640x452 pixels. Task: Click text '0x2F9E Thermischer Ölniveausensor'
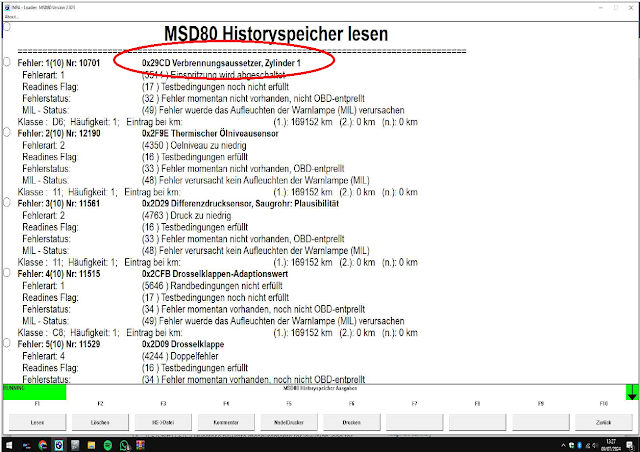(x=210, y=133)
